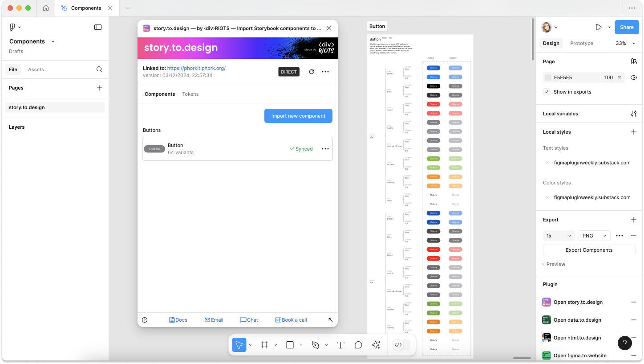Click the E5E5E5 page color swatch
The image size is (644, 364).
tap(548, 78)
